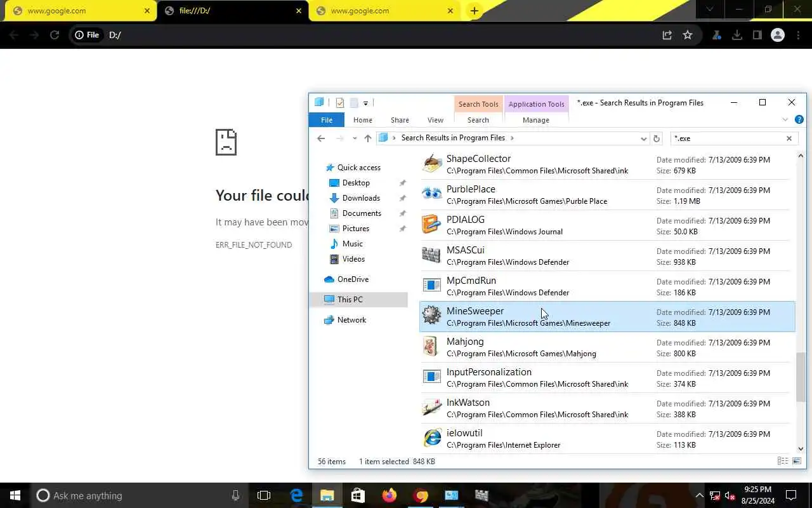Viewport: 812px width, 508px height.
Task: Click the Mahjong tile icon
Action: [432, 347]
